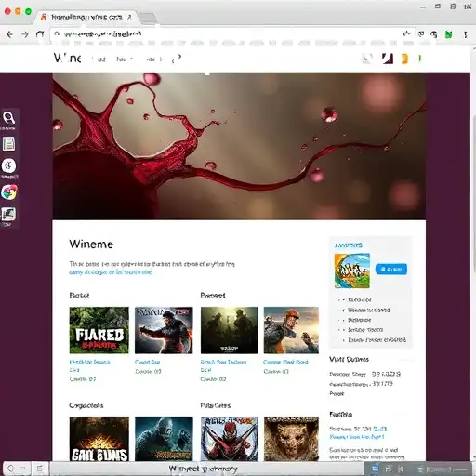476x476 pixels.
Task: Launch Chrome from the left dock
Action: [9, 192]
